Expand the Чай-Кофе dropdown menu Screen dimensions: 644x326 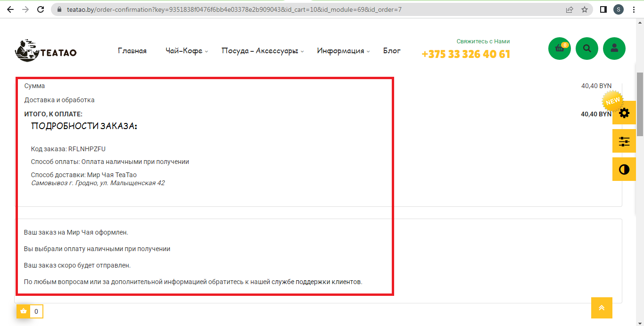(x=187, y=51)
